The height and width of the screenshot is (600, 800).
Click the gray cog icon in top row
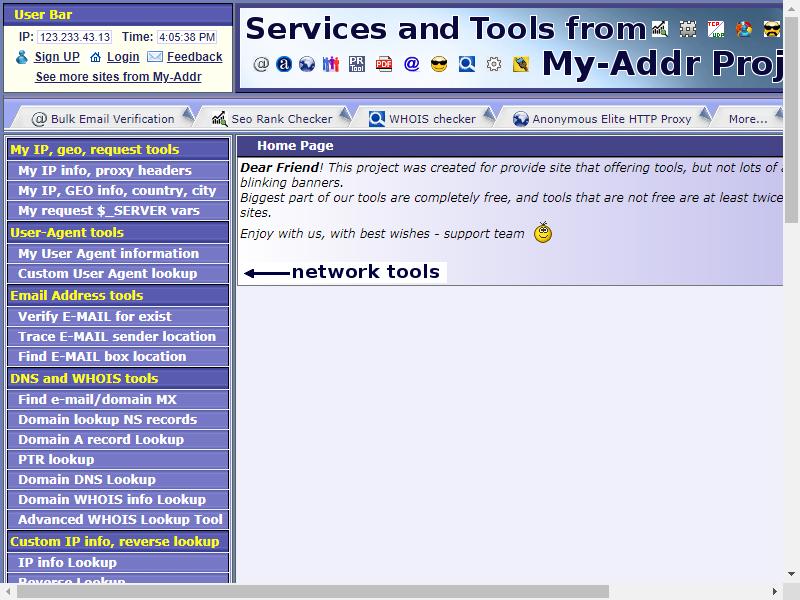click(x=688, y=29)
